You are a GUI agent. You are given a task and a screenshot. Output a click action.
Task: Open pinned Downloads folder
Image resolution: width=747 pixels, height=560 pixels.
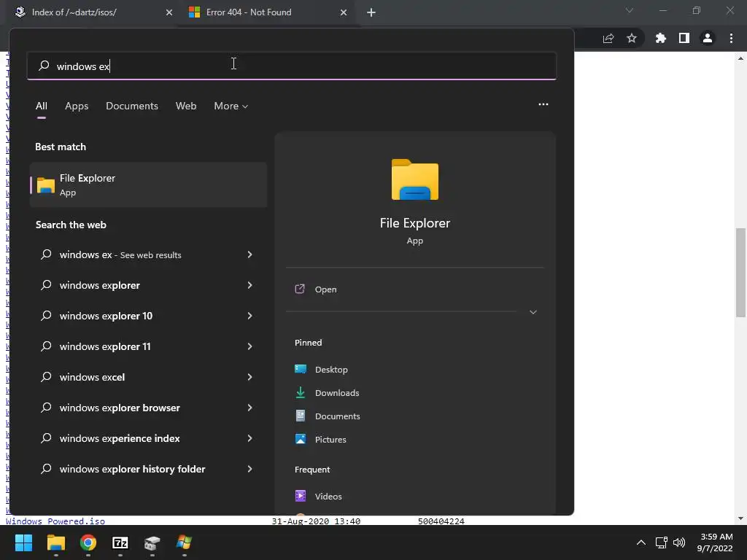pos(337,393)
